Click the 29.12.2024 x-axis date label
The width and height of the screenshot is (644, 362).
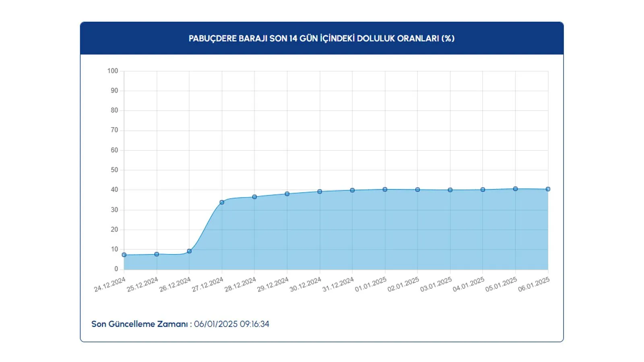tap(272, 285)
